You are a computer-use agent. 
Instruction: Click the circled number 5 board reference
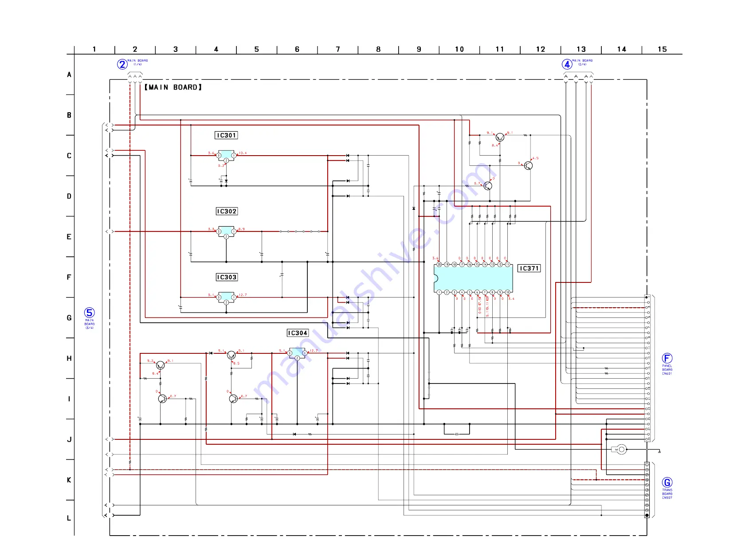click(x=90, y=313)
